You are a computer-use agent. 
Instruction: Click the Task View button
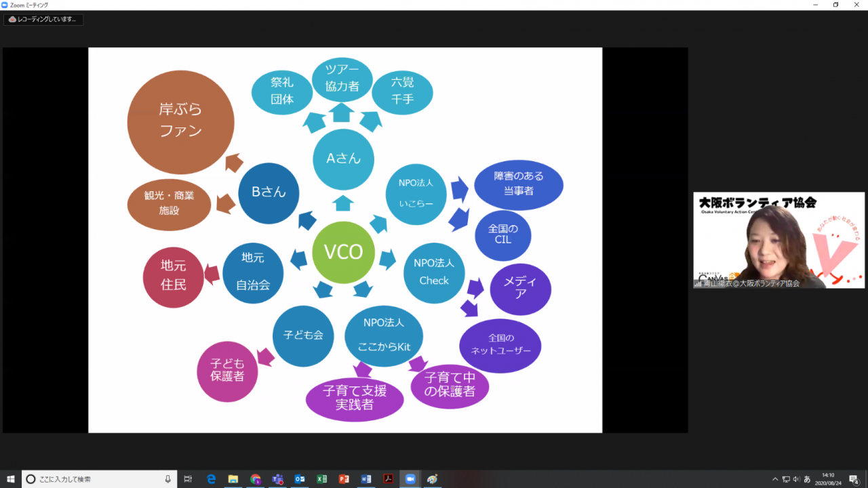click(x=189, y=479)
